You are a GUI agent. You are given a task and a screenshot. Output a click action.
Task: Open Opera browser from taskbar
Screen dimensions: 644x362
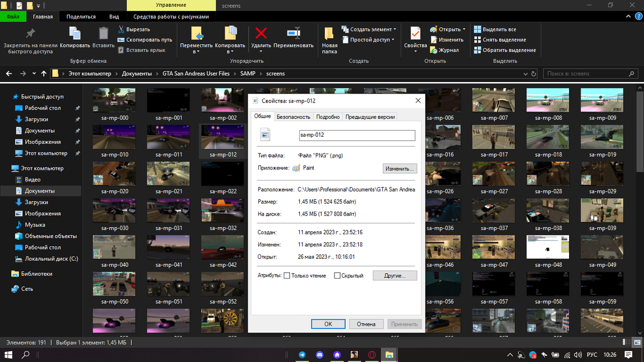point(372,354)
